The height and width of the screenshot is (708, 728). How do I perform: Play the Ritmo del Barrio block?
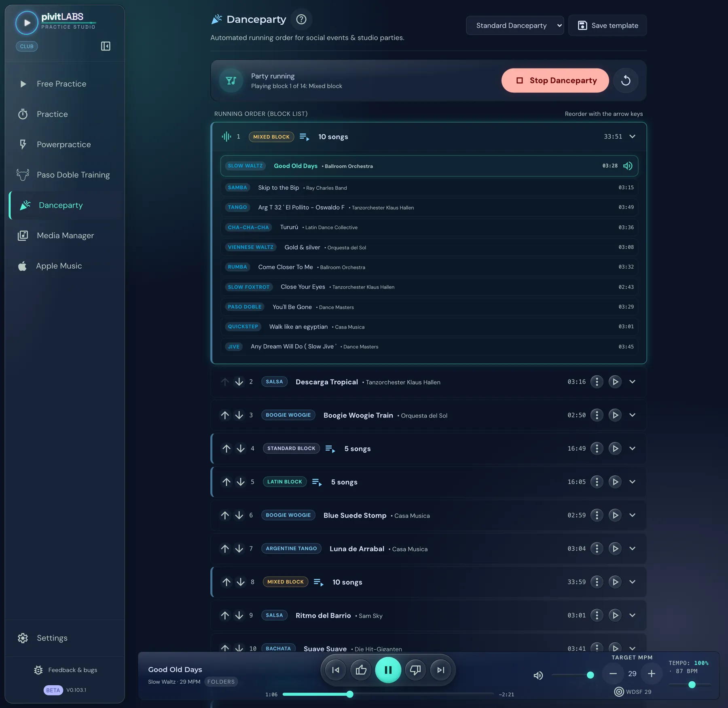[615, 615]
